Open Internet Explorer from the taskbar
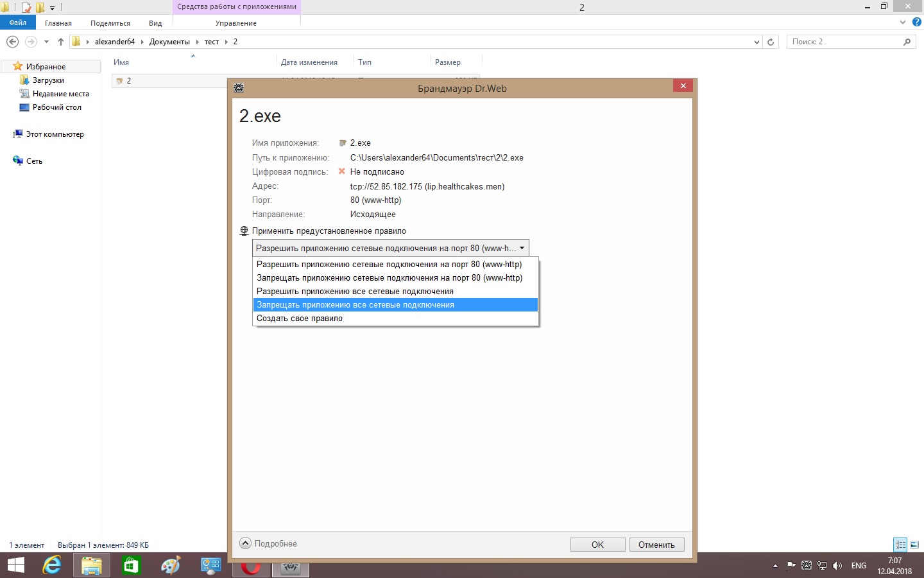 [x=51, y=565]
